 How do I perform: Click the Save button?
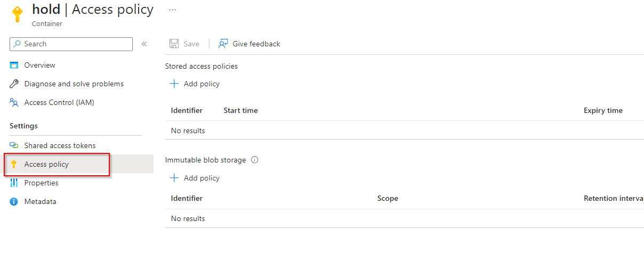[184, 44]
